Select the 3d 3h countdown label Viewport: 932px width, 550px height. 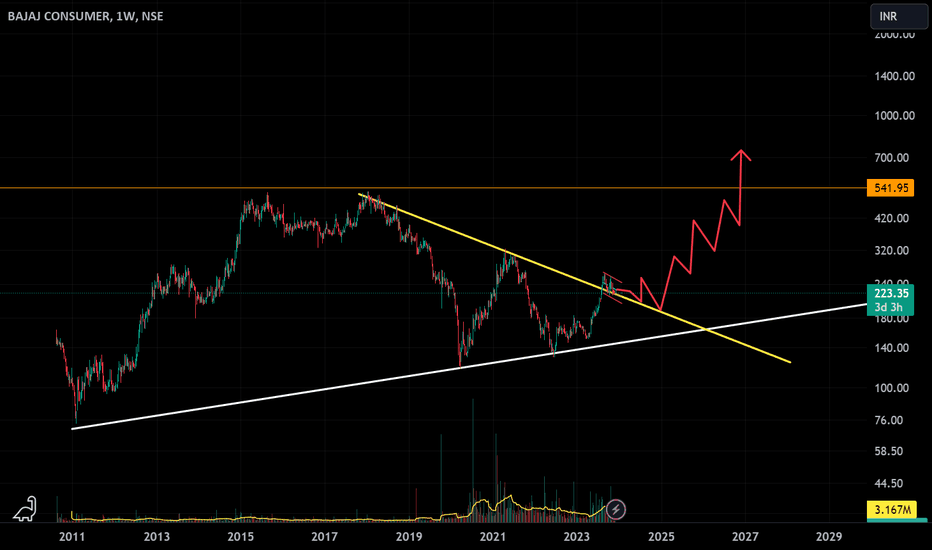(x=889, y=307)
